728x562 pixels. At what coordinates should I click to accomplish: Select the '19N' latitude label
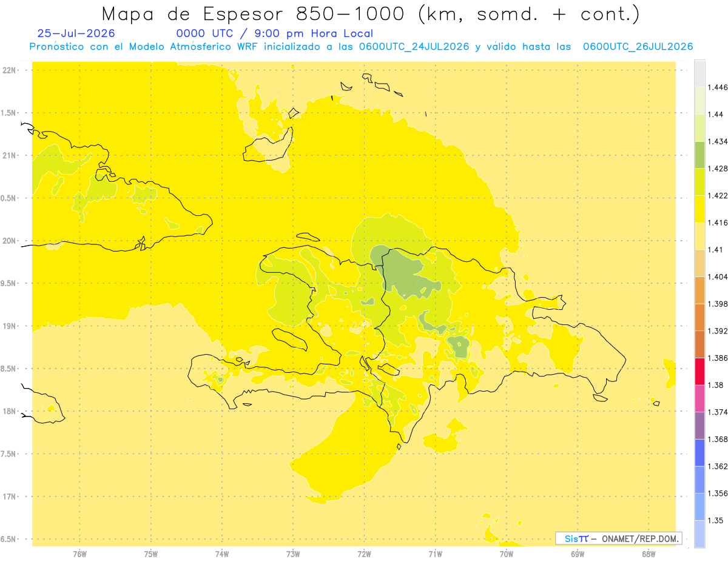9,326
